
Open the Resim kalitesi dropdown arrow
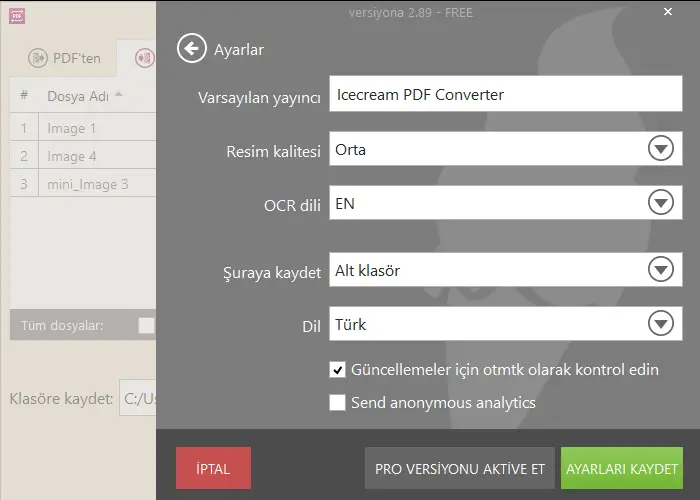click(x=661, y=149)
